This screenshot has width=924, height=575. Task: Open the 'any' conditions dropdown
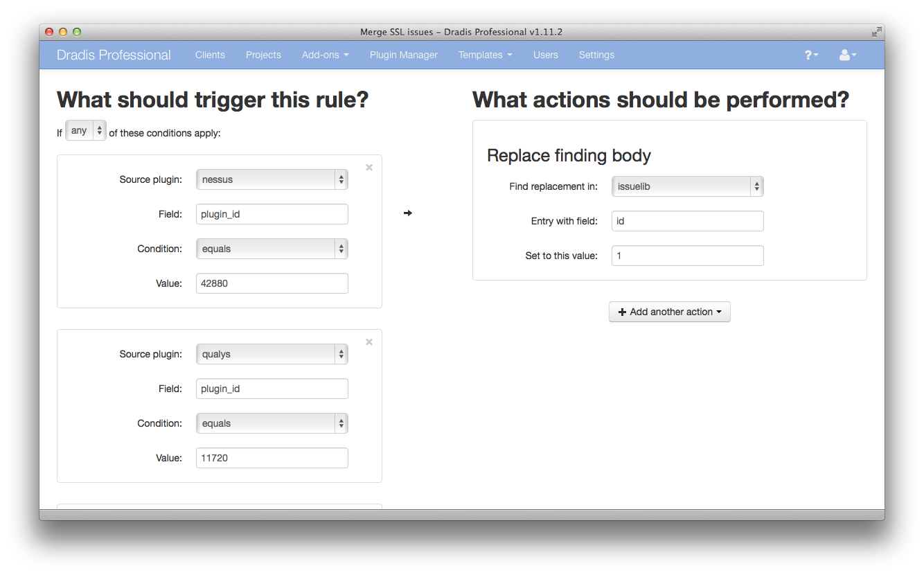pyautogui.click(x=85, y=130)
